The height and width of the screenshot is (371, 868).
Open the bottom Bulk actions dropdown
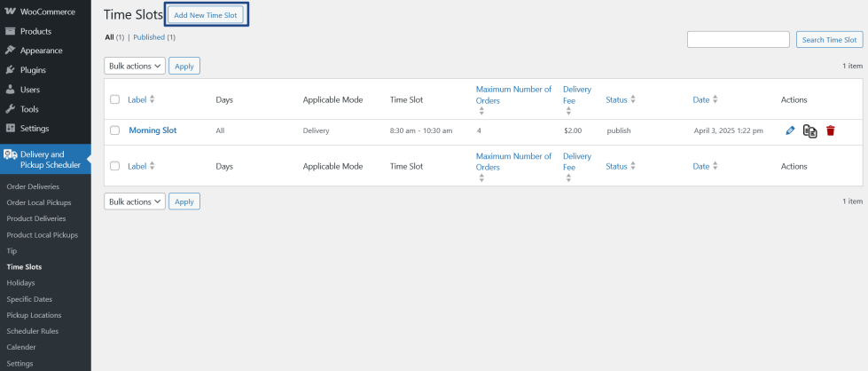click(x=135, y=201)
